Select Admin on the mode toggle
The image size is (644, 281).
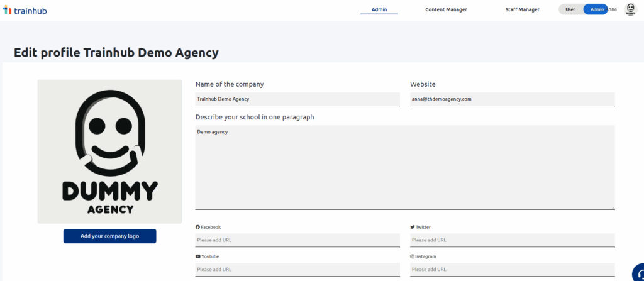tap(595, 9)
